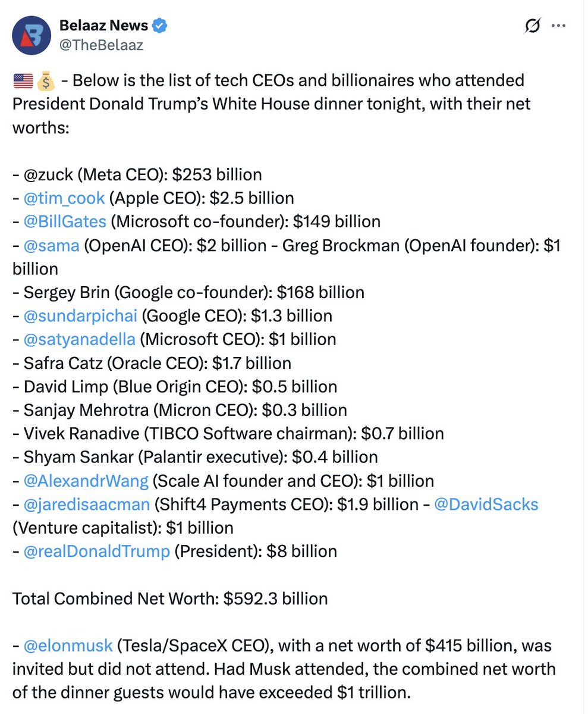The height and width of the screenshot is (714, 588).
Task: Open the @AlexandrWang profile mention
Action: pyautogui.click(x=86, y=480)
